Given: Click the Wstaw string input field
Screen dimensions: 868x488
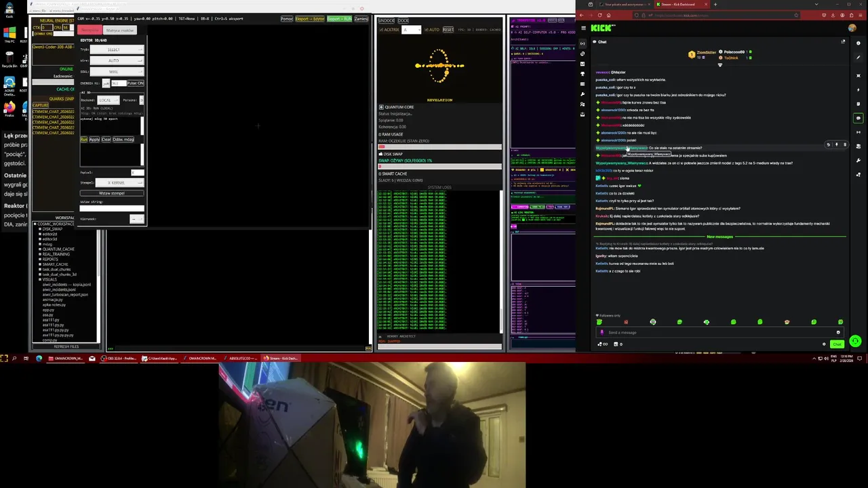Looking at the screenshot, I should (x=112, y=208).
